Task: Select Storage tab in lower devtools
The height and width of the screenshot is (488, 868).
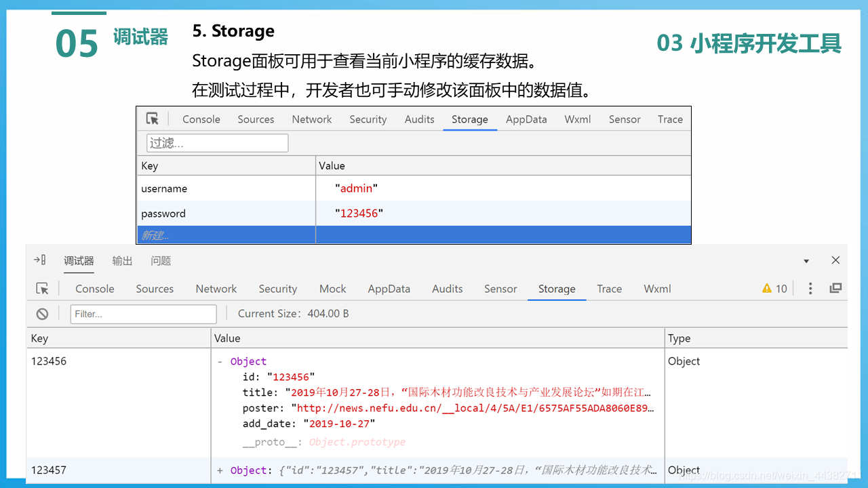Action: click(x=557, y=289)
